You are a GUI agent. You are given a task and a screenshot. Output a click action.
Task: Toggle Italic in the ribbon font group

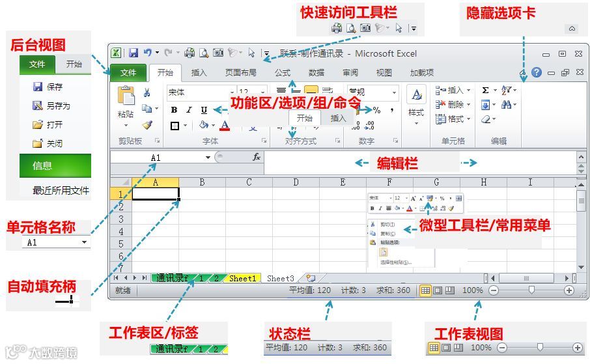tap(189, 110)
